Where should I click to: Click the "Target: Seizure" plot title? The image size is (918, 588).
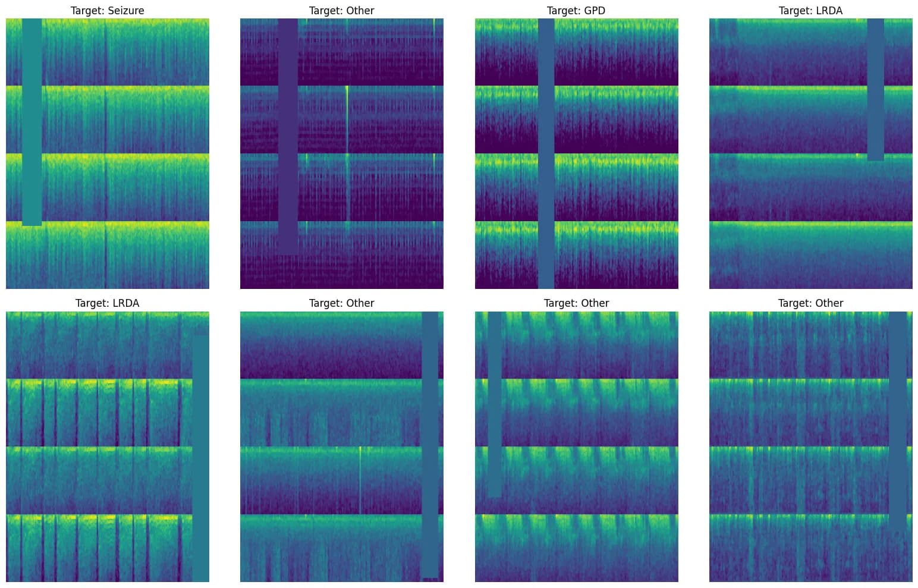point(107,10)
